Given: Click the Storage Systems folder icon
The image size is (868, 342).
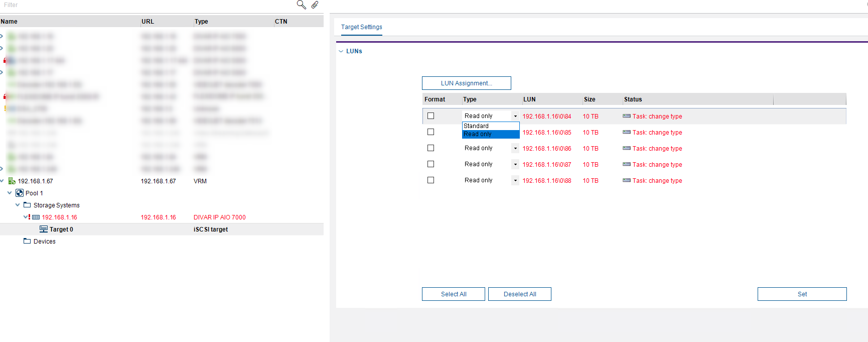Looking at the screenshot, I should point(27,205).
